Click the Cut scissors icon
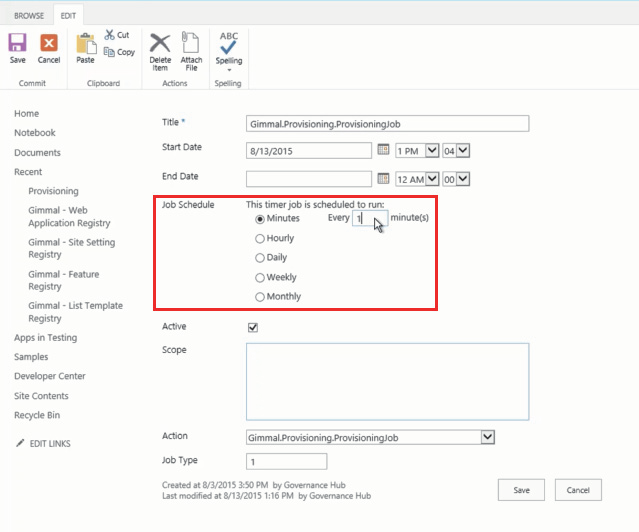The image size is (639, 532). [110, 35]
